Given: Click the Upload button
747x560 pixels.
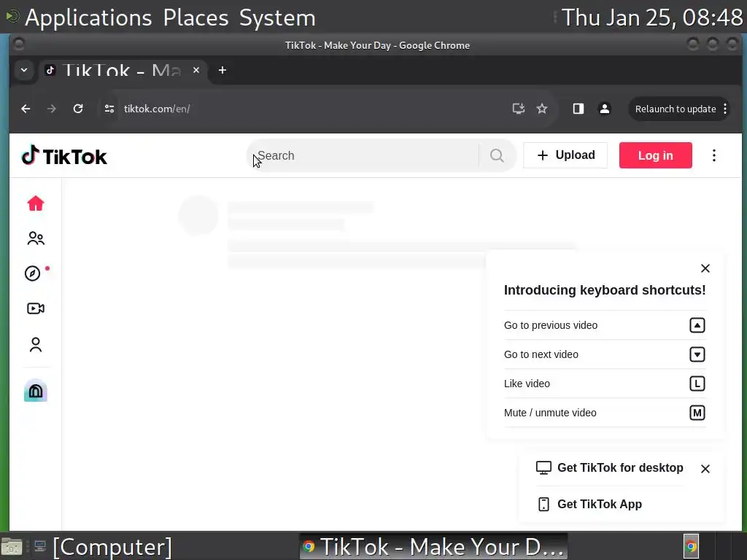Looking at the screenshot, I should coord(565,155).
